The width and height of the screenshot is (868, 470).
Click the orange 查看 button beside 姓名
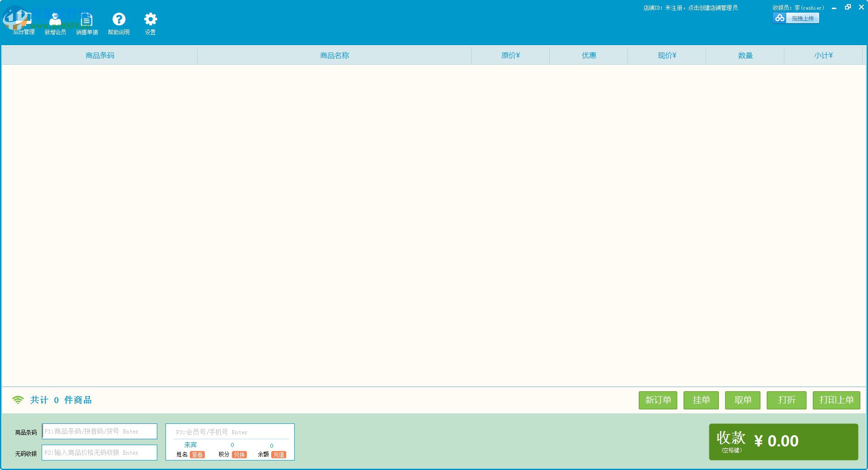click(x=198, y=455)
